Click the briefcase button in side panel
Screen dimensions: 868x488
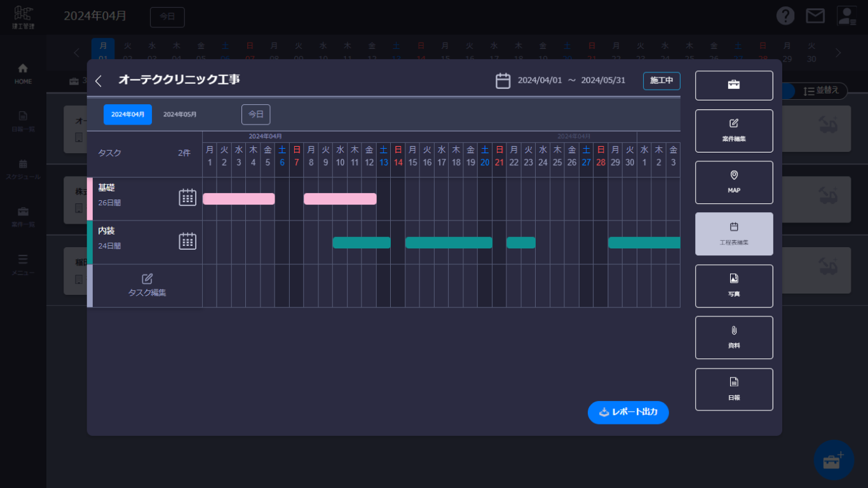[734, 85]
